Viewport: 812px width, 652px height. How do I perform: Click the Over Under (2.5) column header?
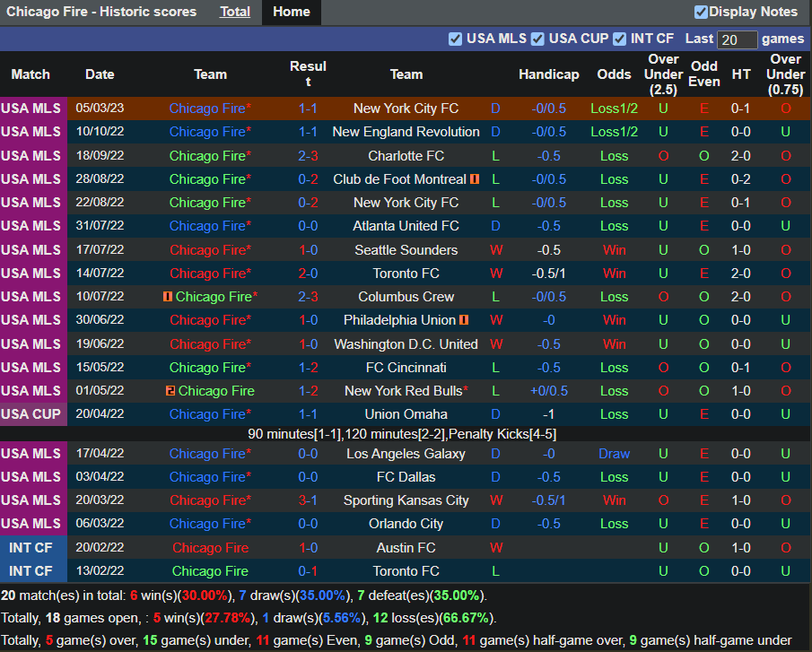pos(663,74)
